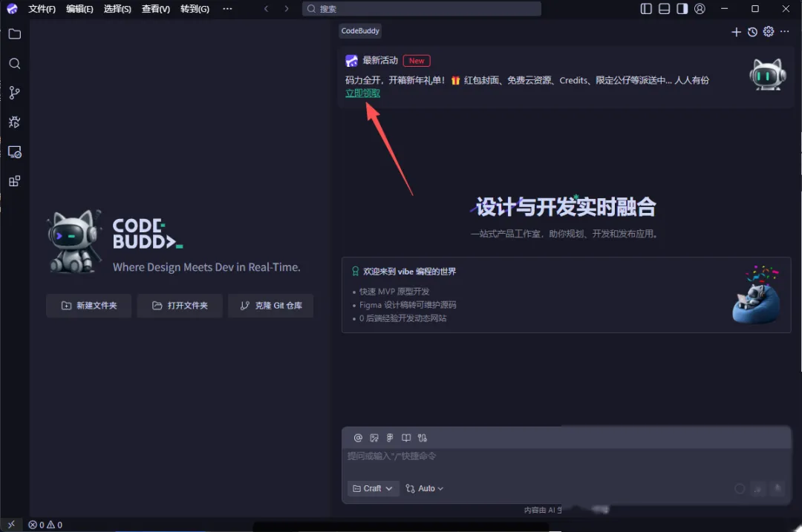Viewport: 802px width, 532px height.
Task: Open the knowledge book icon in chat
Action: click(x=406, y=438)
